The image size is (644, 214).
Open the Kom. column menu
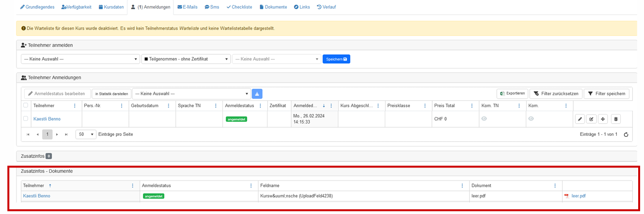click(566, 106)
